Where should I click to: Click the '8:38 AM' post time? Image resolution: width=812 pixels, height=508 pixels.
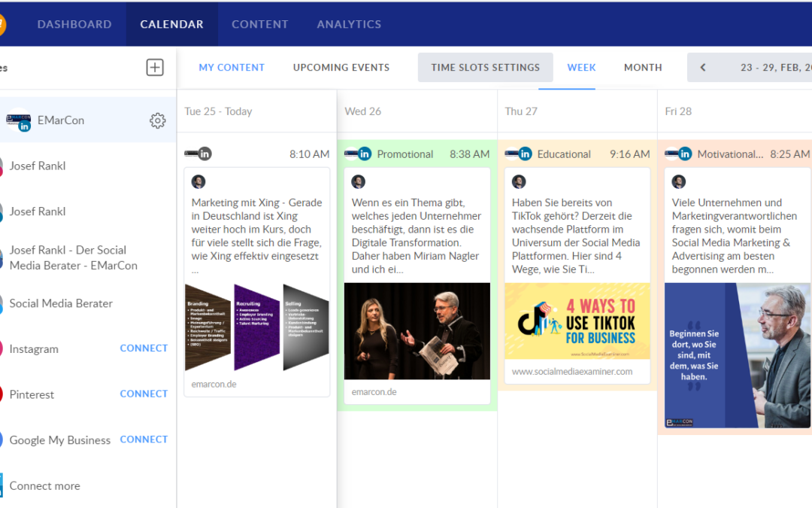click(x=470, y=154)
